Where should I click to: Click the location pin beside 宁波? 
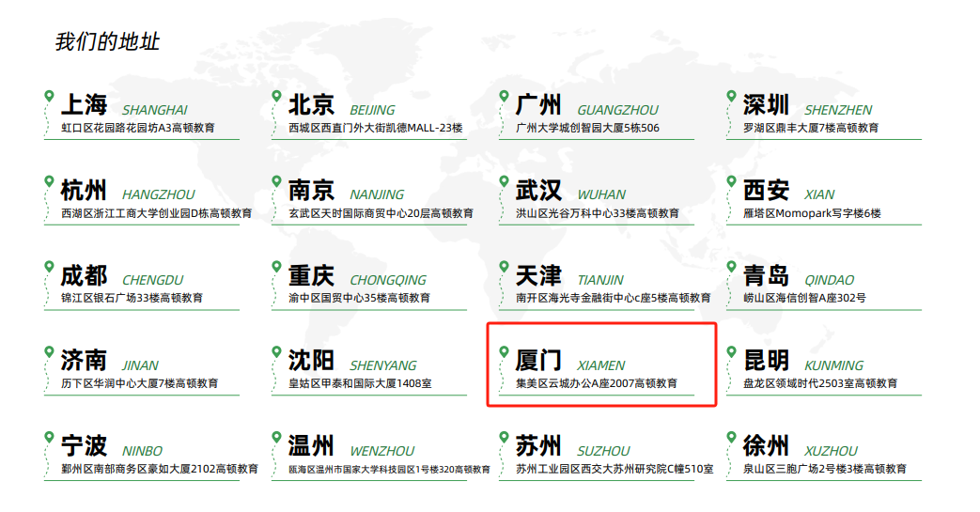pos(49,438)
